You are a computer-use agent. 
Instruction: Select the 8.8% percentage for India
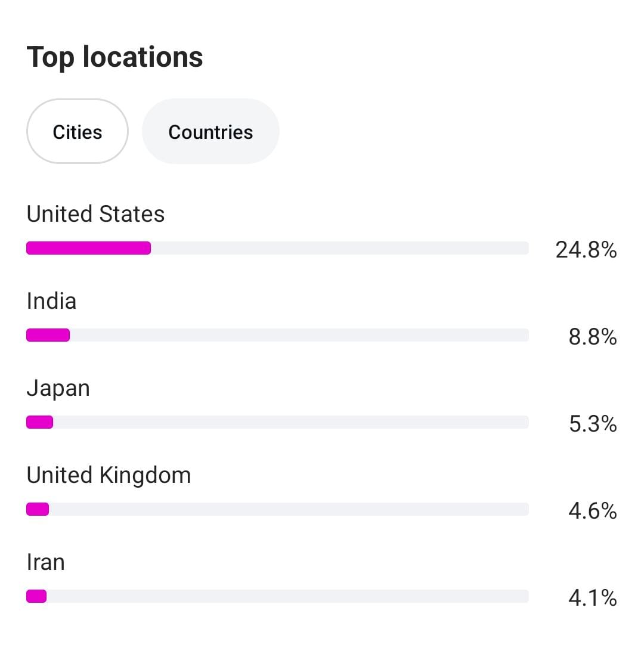[x=592, y=337]
